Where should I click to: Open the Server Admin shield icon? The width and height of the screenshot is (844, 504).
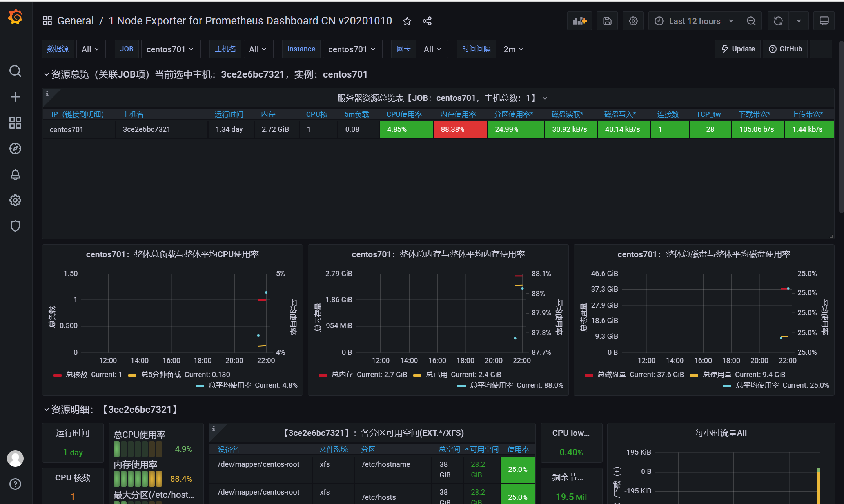pyautogui.click(x=15, y=226)
